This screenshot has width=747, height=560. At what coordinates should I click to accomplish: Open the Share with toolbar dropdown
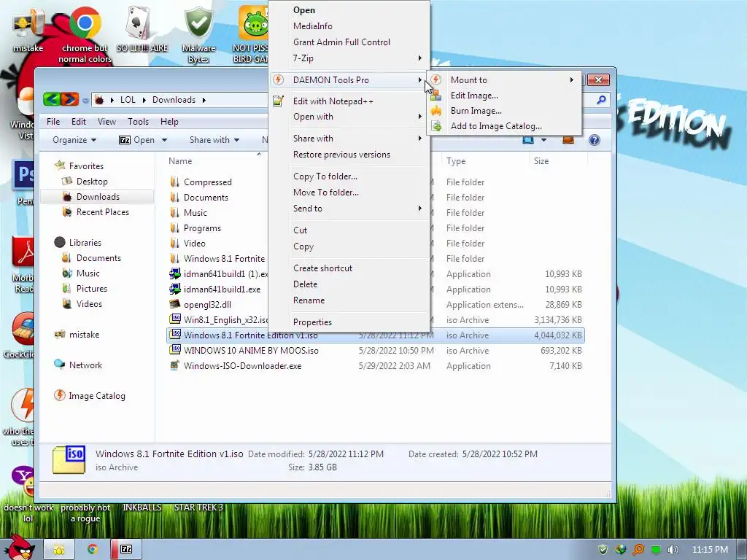[x=214, y=140]
